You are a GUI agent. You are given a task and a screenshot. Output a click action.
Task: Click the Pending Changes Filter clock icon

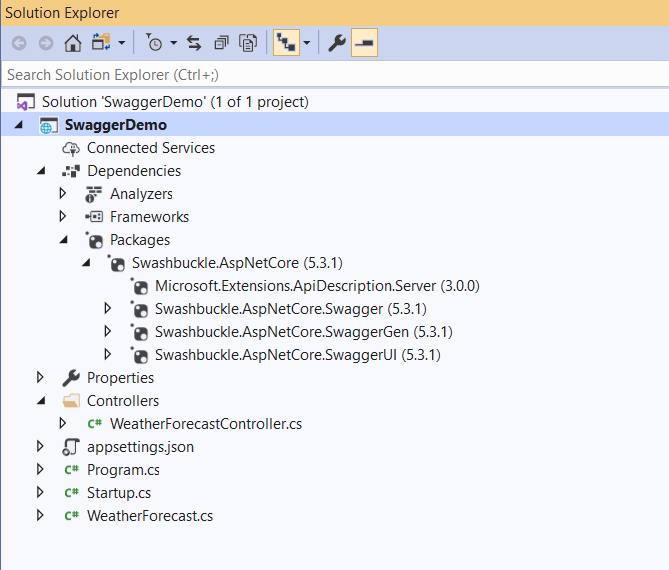tap(154, 43)
